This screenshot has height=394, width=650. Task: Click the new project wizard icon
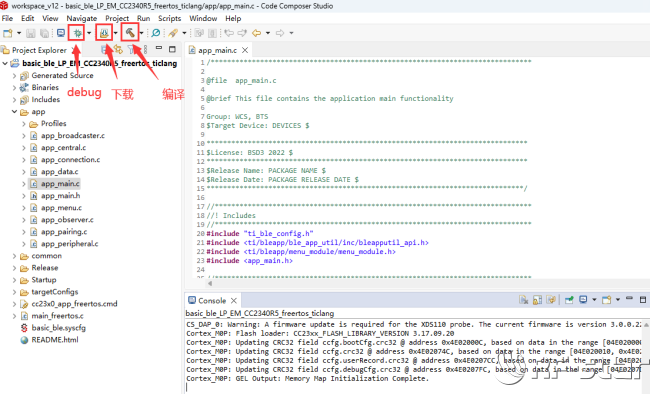click(8, 33)
